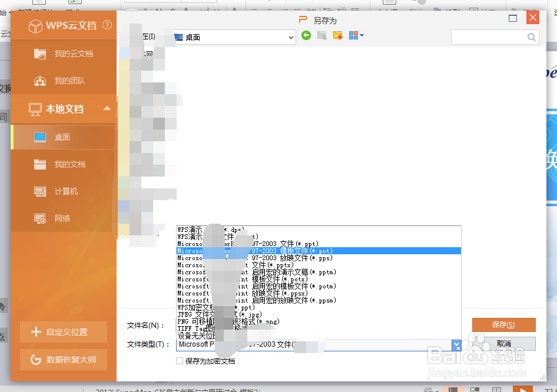Select 97-2003 模板文件 (*.pot) option
The height and width of the screenshot is (392, 557).
(x=319, y=251)
